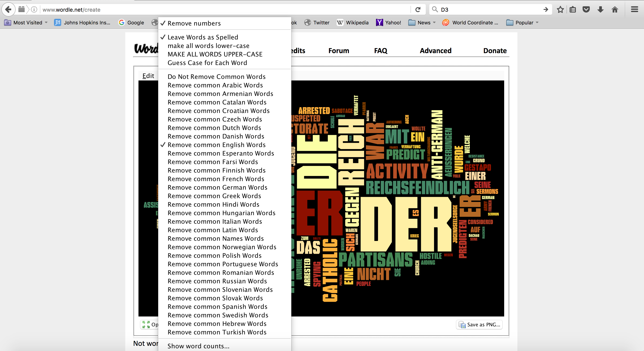The height and width of the screenshot is (351, 644).
Task: Uncheck the Remove numbers option
Action: coord(194,23)
